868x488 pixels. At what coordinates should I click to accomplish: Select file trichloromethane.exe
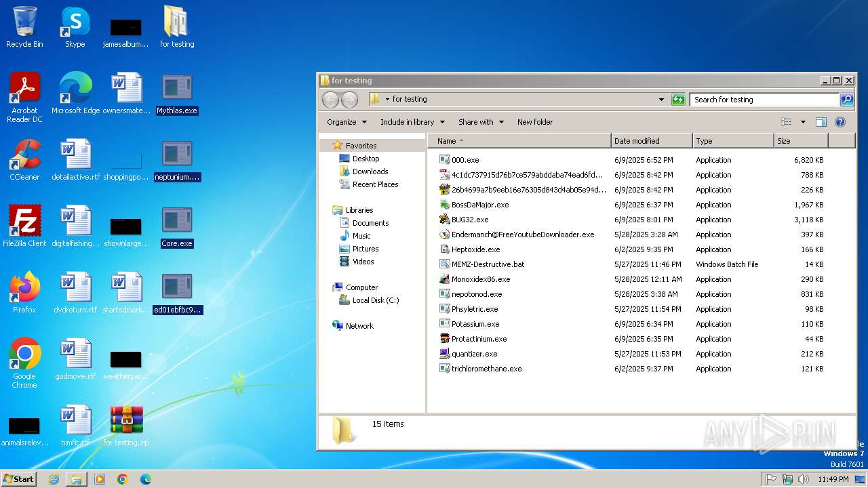[x=486, y=369]
